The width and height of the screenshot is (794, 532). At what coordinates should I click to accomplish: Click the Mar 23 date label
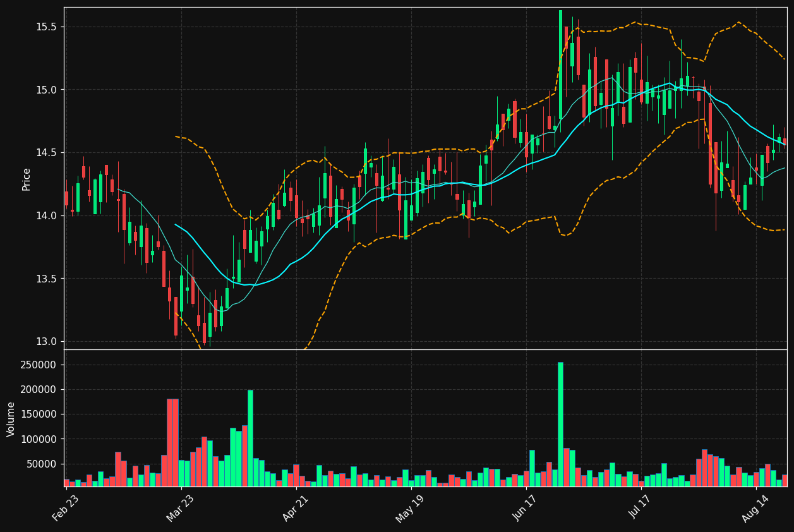[181, 507]
